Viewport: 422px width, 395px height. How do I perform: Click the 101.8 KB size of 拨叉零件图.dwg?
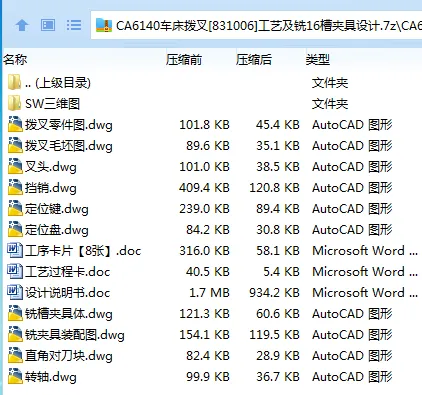point(204,125)
